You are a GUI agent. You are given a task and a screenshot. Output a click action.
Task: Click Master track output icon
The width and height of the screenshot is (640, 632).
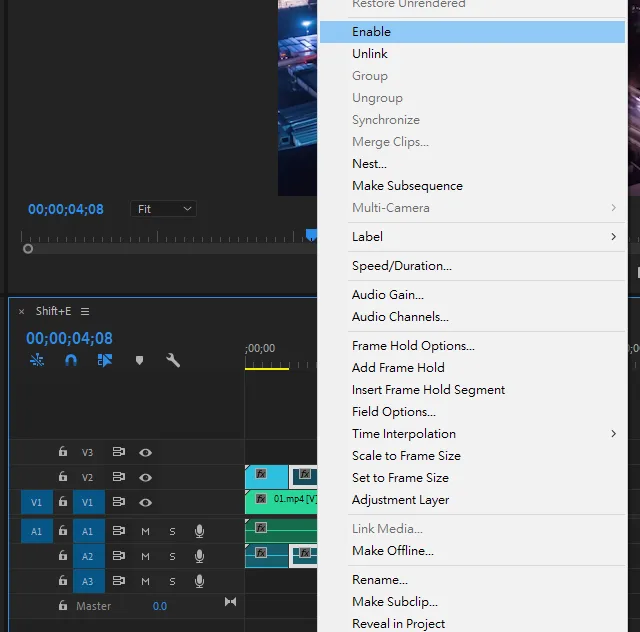(231, 602)
